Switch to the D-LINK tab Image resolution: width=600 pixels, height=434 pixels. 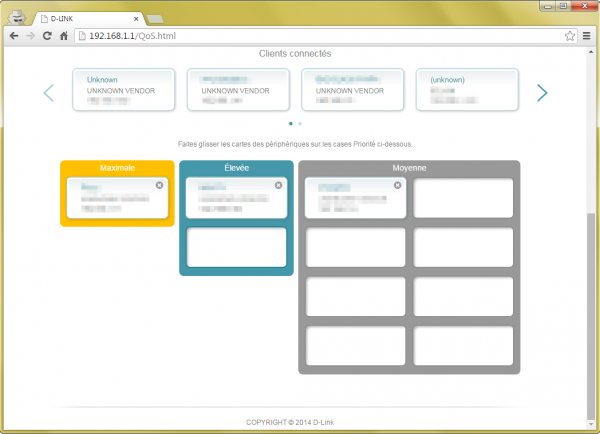(85, 17)
